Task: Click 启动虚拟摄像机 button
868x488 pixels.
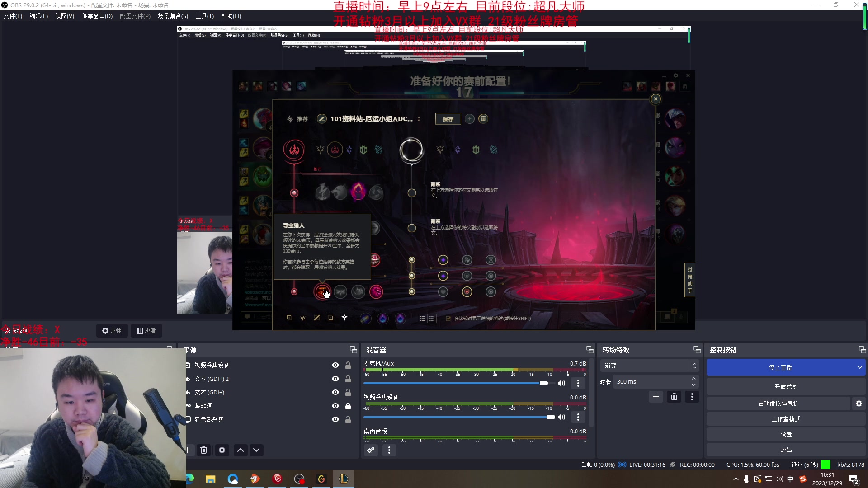Action: tap(778, 404)
